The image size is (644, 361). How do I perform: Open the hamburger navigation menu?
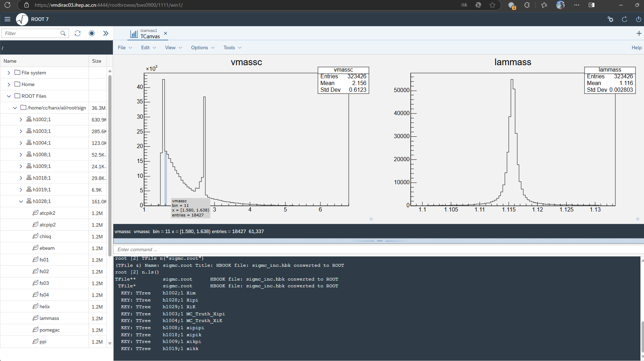7,19
